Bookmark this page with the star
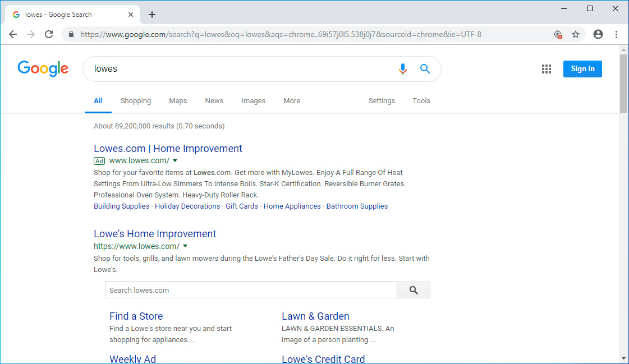Screen dimensions: 629x364 click(x=576, y=34)
